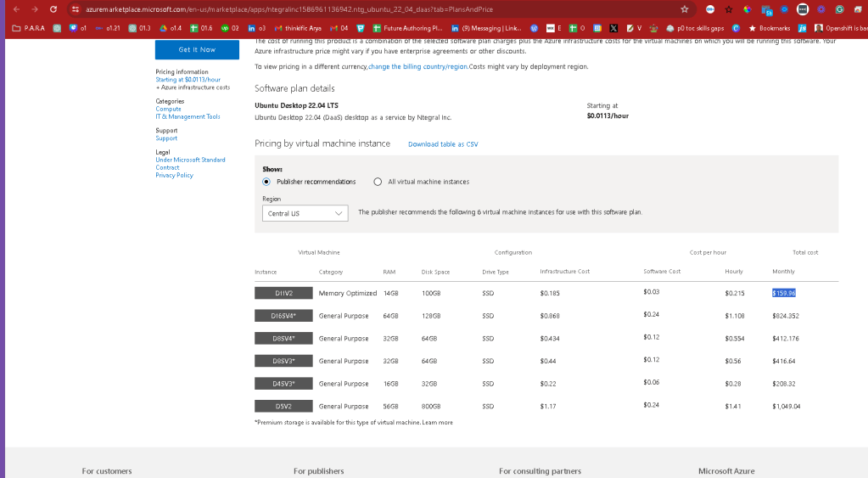The image size is (868, 478).
Task: Click the 800GB disk space cell
Action: click(431, 407)
